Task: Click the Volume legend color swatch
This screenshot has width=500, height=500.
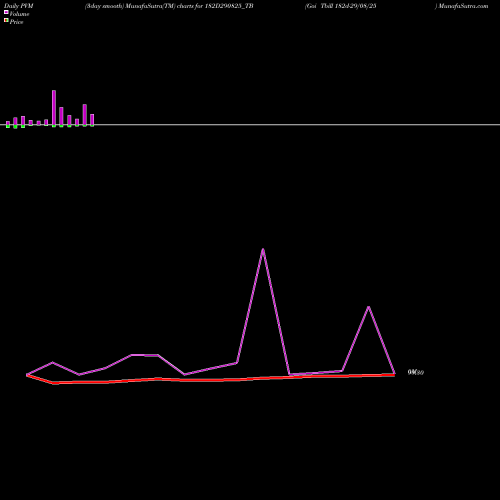Action: pos(6,12)
